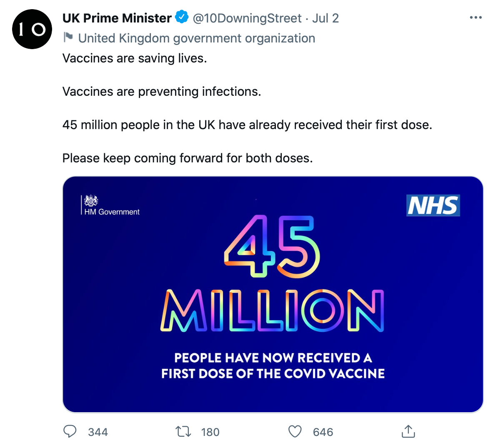This screenshot has height=448, width=496.
Task: Open the UK Prime Minister profile avatar
Action: (32, 29)
